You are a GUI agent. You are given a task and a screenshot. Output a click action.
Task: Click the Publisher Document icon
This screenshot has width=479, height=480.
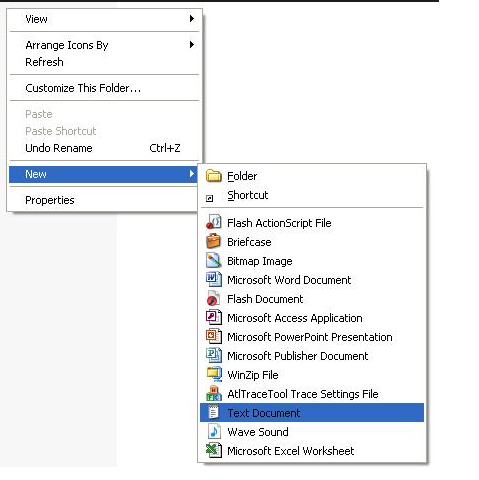coord(214,355)
